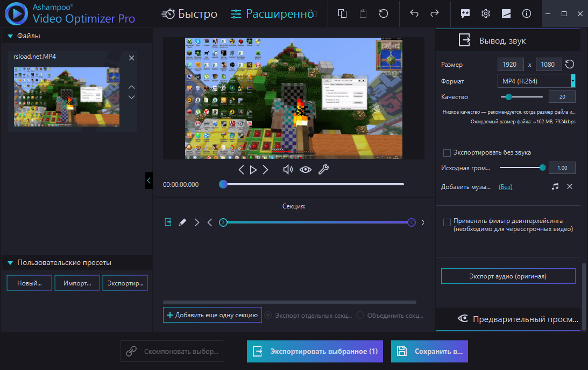The width and height of the screenshot is (588, 370).
Task: Switch to Быстро quick mode
Action: click(x=189, y=14)
